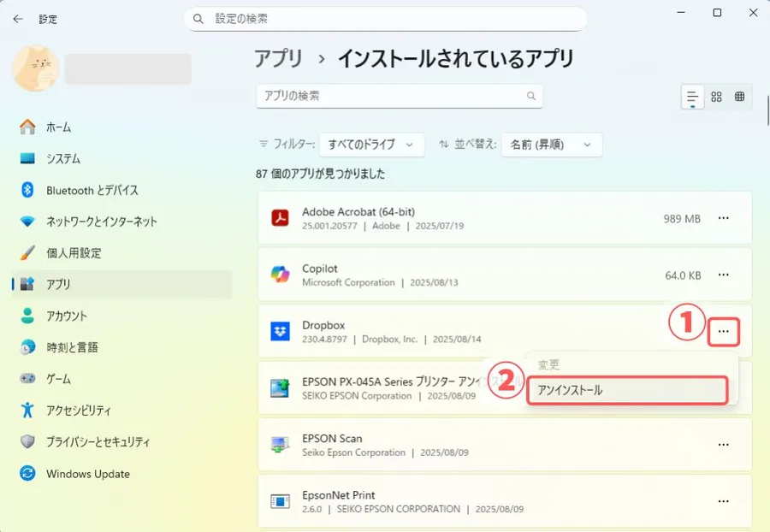
Task: Click the magnifier icon in settings search
Action: point(198,19)
